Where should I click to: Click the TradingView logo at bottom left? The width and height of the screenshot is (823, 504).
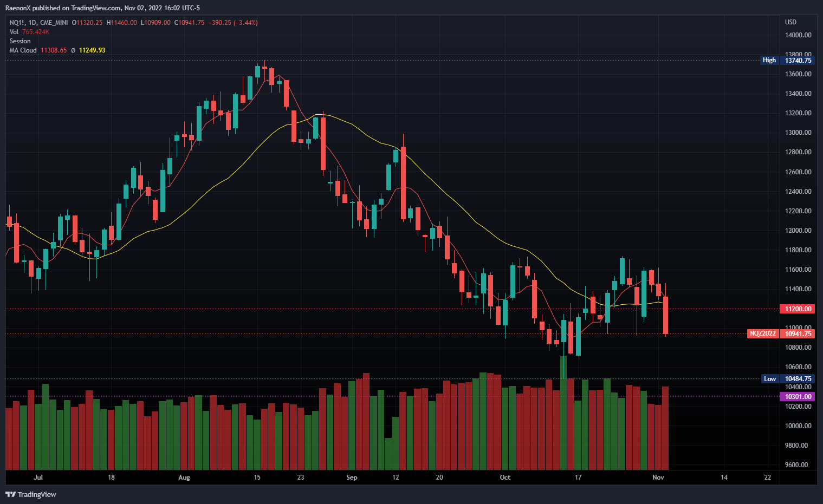[31, 494]
